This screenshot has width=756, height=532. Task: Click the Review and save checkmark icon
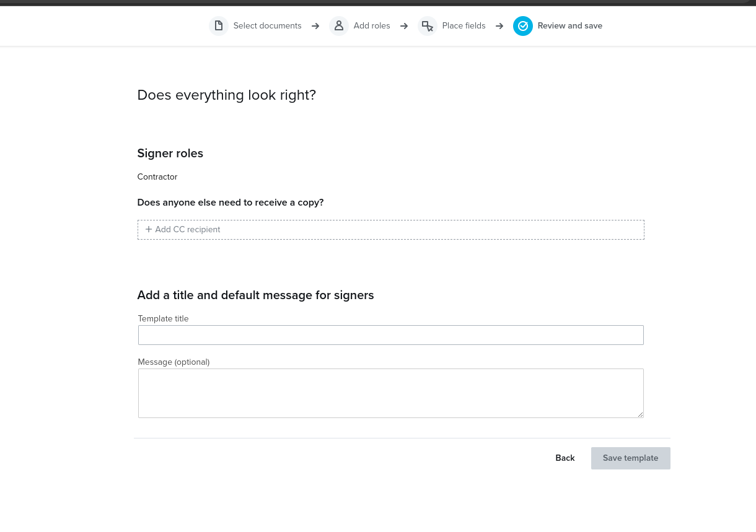[523, 26]
